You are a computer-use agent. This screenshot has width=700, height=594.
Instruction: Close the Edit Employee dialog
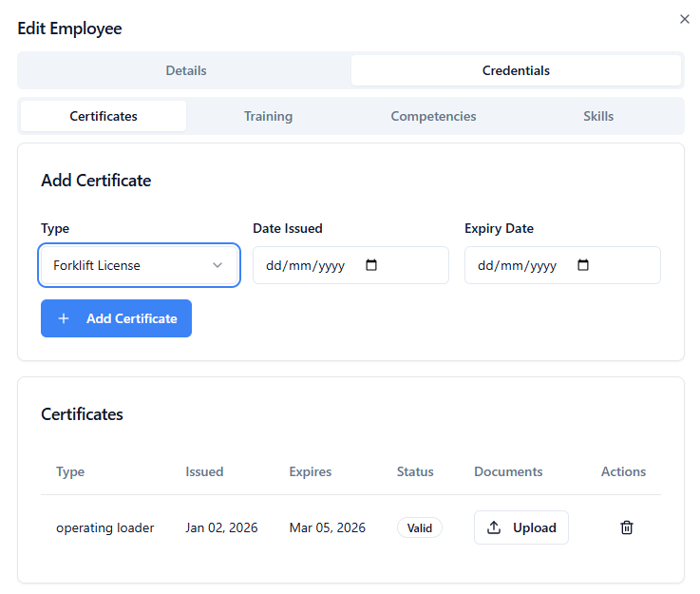[684, 19]
